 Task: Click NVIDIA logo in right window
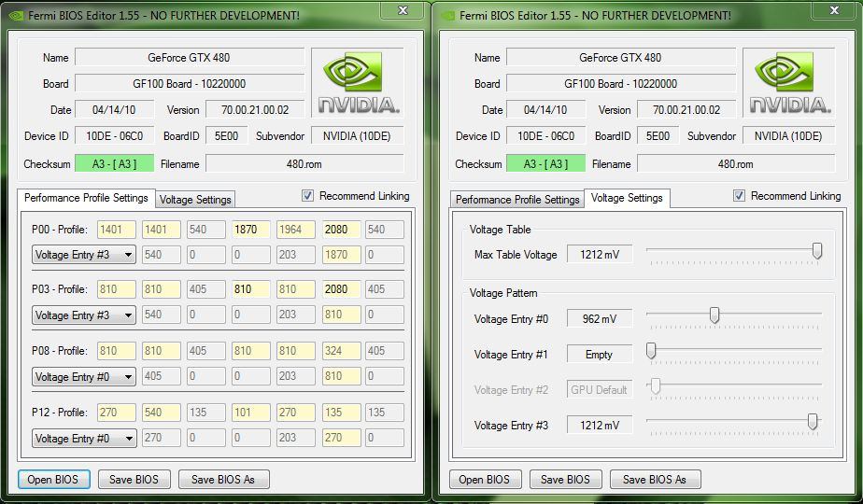789,82
